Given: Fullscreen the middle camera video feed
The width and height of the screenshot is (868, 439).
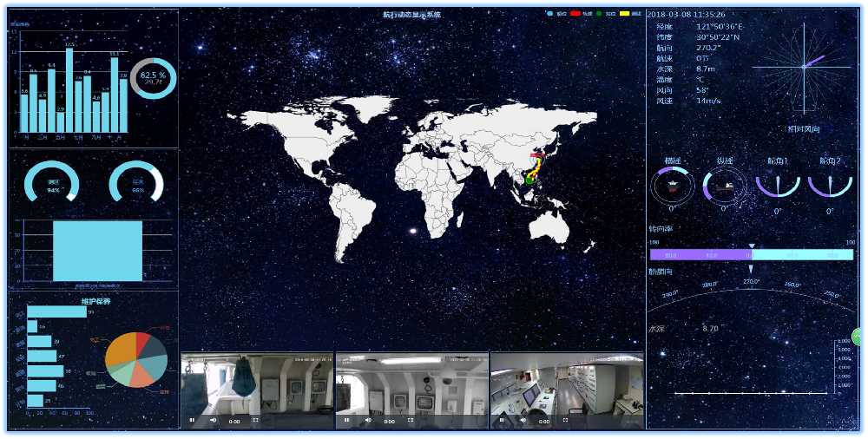Looking at the screenshot, I should point(411,420).
